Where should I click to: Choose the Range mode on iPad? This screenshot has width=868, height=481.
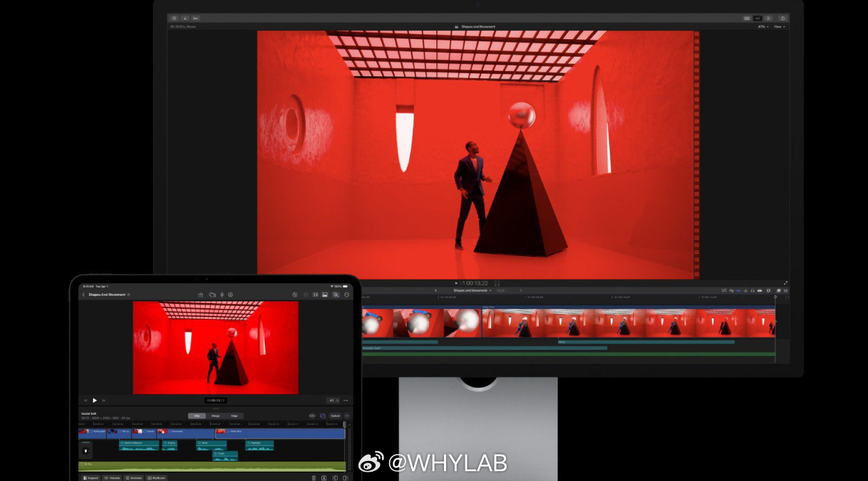pos(216,416)
